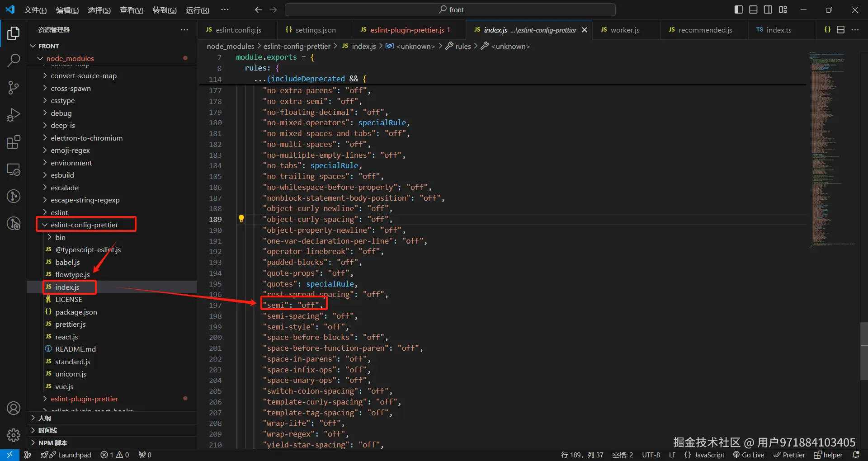Open the Accounts menu icon
This screenshot has width=868, height=461.
coord(14,408)
